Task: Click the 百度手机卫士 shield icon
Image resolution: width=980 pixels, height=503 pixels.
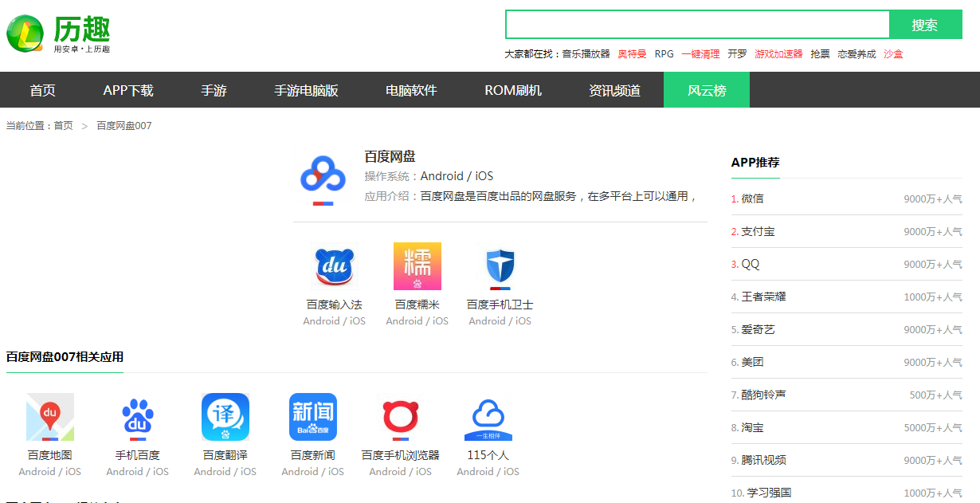Action: pyautogui.click(x=500, y=266)
